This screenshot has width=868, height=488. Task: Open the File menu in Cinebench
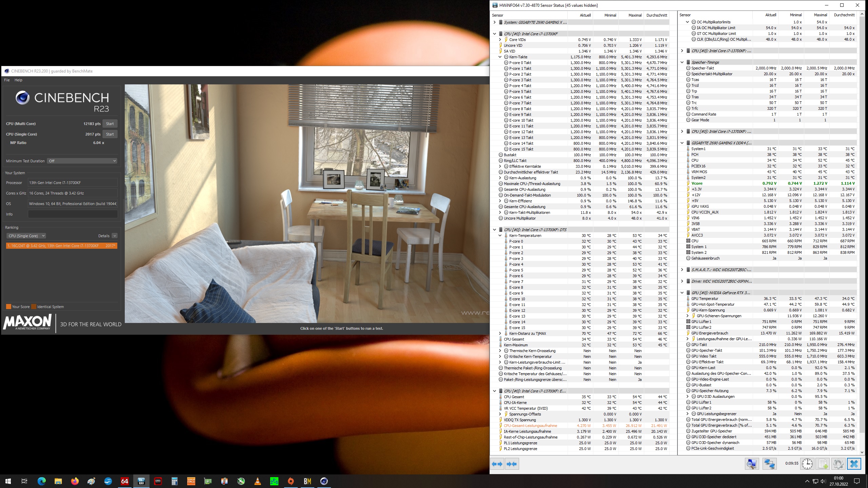[x=6, y=80]
